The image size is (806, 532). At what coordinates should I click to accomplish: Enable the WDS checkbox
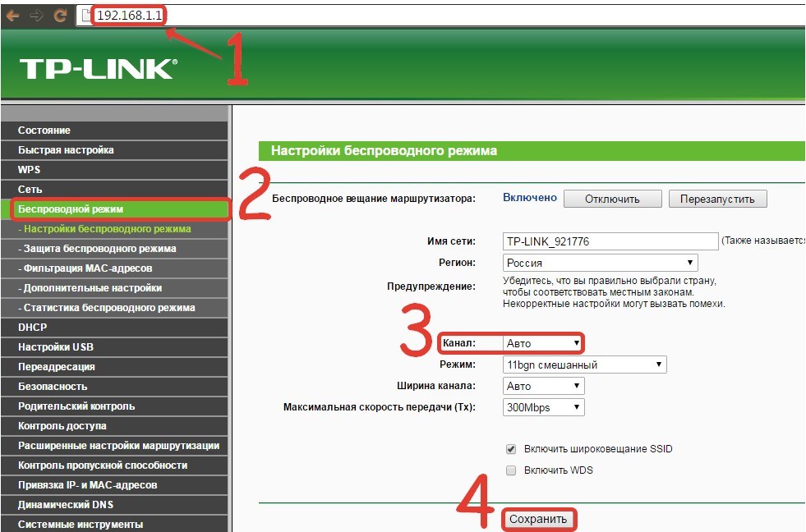point(510,470)
